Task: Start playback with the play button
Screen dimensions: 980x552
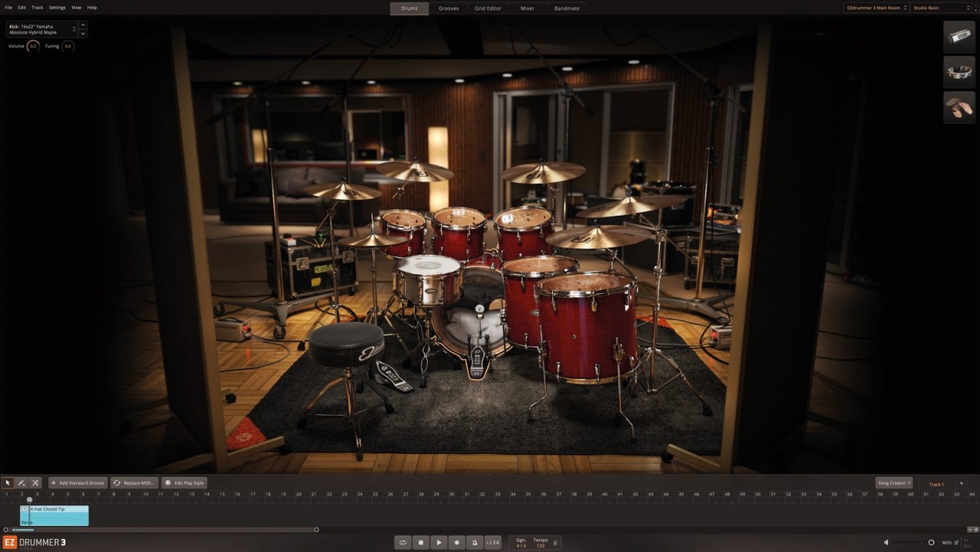Action: 439,542
